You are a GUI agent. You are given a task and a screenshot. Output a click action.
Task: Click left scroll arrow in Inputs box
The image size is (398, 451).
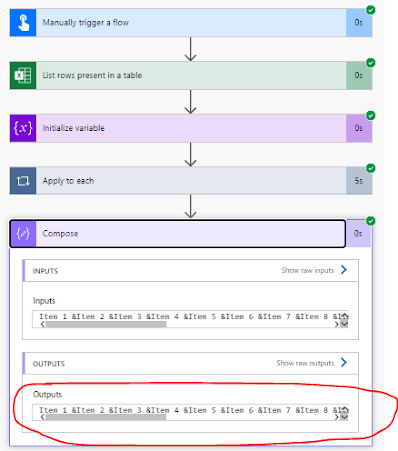[x=42, y=324]
